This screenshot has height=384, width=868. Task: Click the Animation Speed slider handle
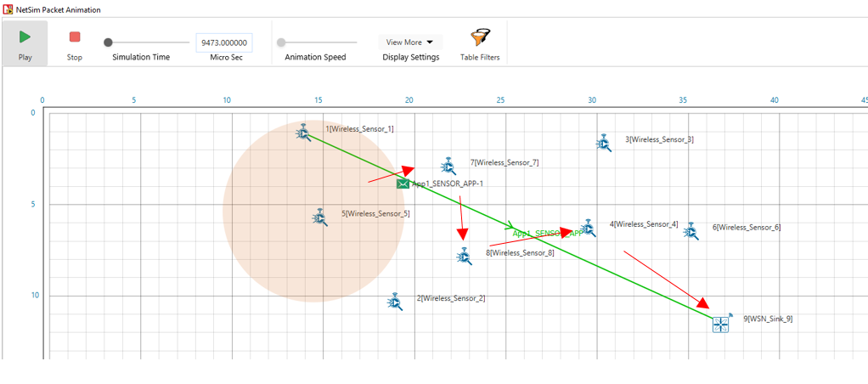tap(281, 42)
